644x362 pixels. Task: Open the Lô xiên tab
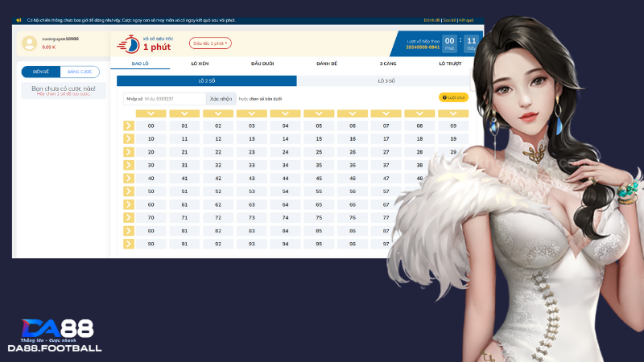point(200,63)
